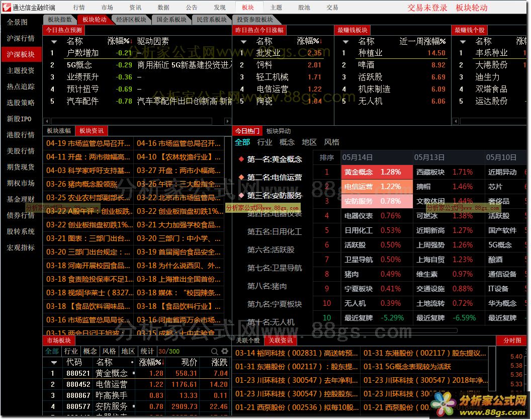Click right scroll arrow in 今日热点预测 panel
This screenshot has width=531, height=420.
pos(228,121)
